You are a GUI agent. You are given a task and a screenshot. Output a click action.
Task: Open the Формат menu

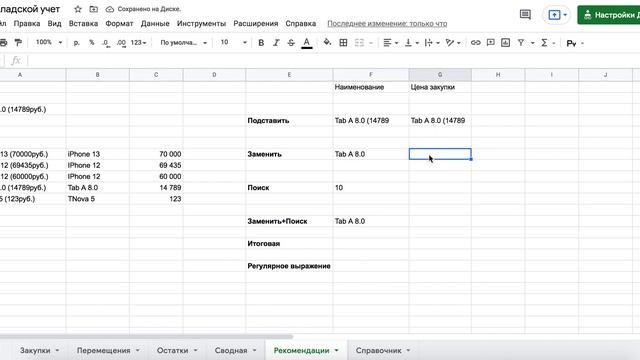[119, 24]
